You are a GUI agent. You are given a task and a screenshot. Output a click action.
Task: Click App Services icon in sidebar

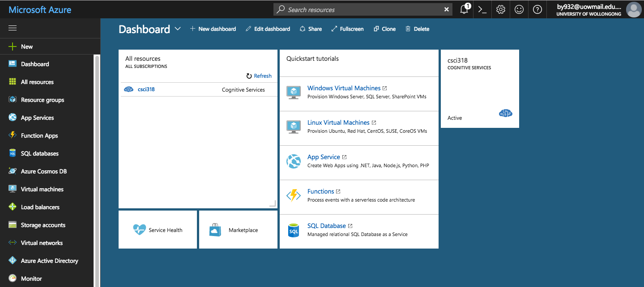tap(13, 118)
